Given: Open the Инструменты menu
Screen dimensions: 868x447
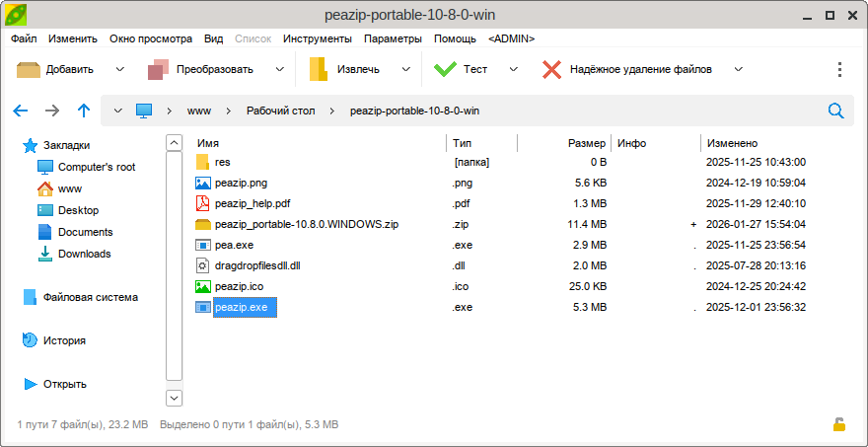Looking at the screenshot, I should 317,38.
